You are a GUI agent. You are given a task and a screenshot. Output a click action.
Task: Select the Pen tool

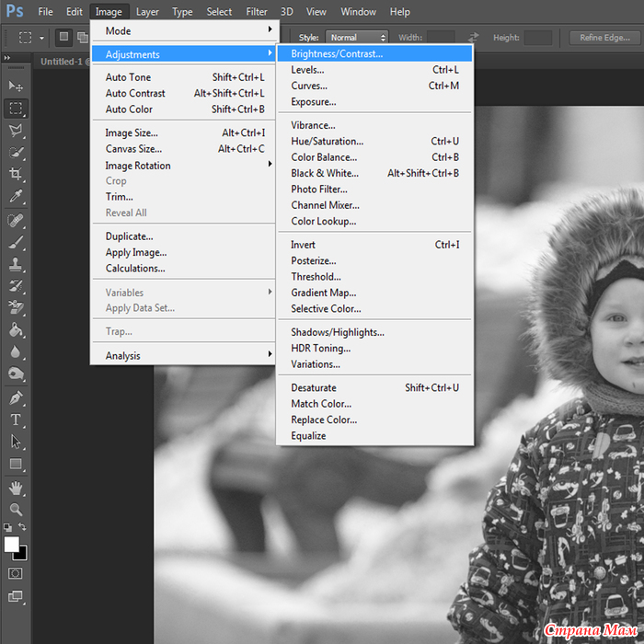(16, 398)
